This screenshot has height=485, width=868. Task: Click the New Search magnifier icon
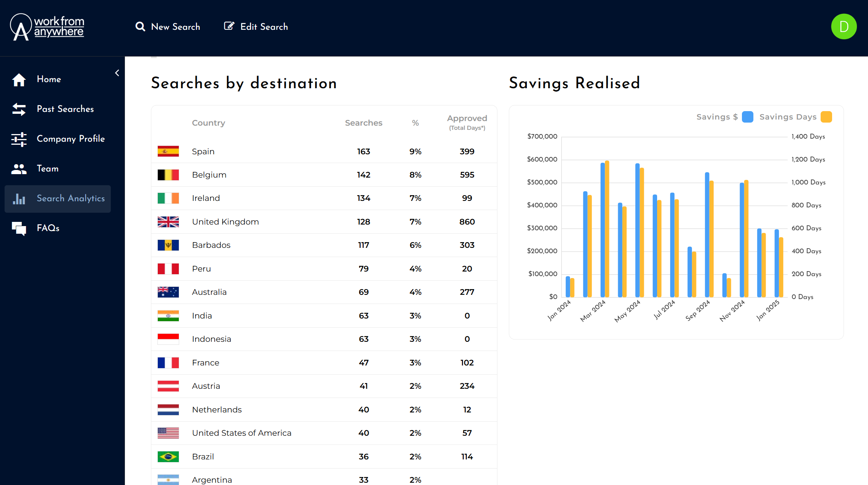coord(140,27)
